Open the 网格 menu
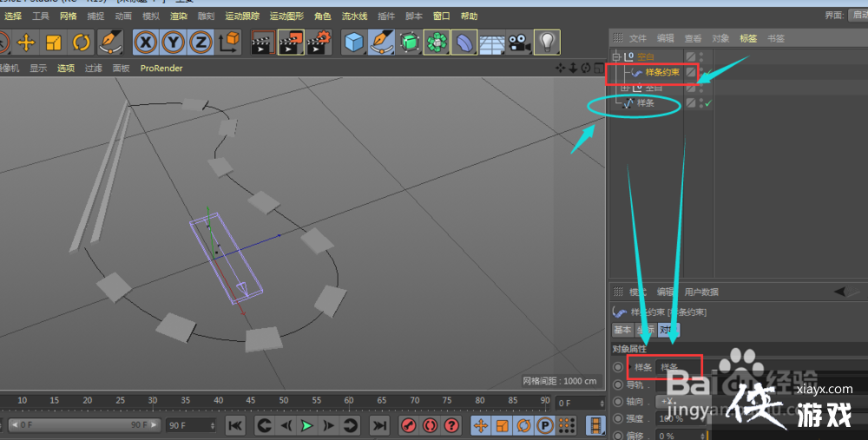This screenshot has height=440, width=868. [68, 16]
